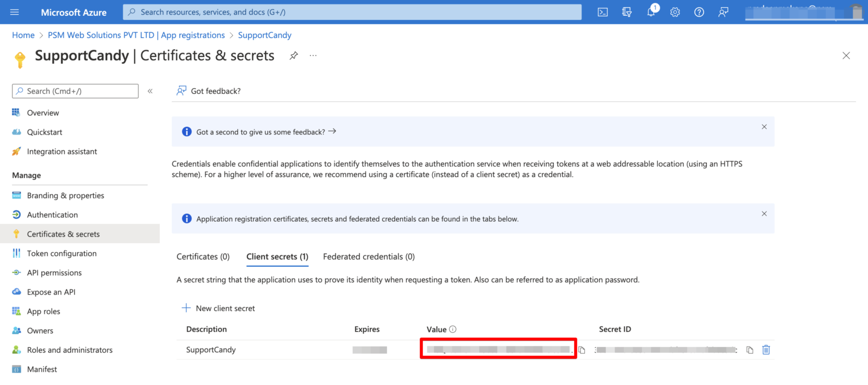
Task: Open the portal settings gear icon
Action: coord(675,12)
